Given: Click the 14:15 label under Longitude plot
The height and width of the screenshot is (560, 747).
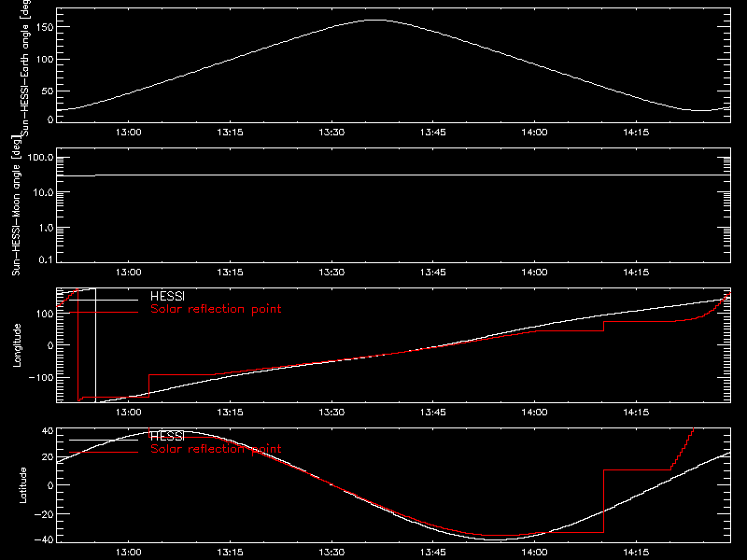Looking at the screenshot, I should pos(636,412).
